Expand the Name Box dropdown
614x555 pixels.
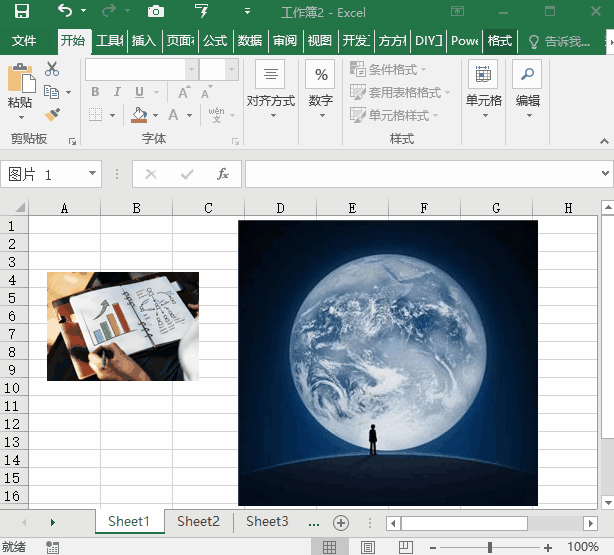(x=93, y=174)
